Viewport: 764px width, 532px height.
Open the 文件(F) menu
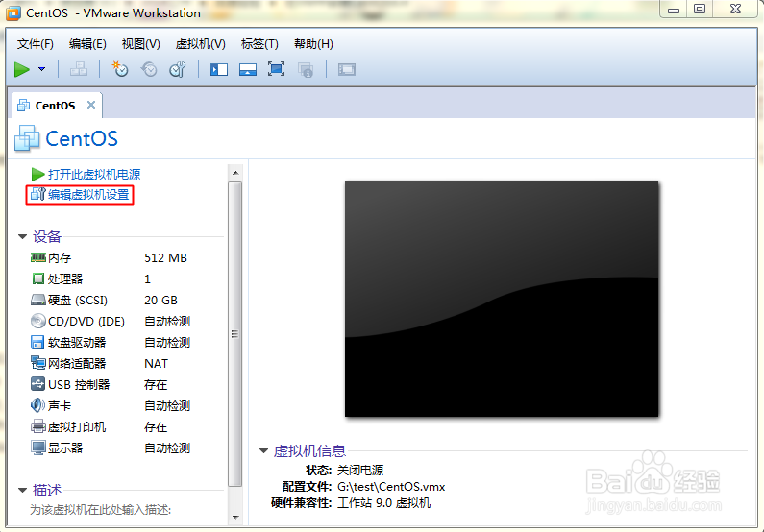tap(36, 44)
